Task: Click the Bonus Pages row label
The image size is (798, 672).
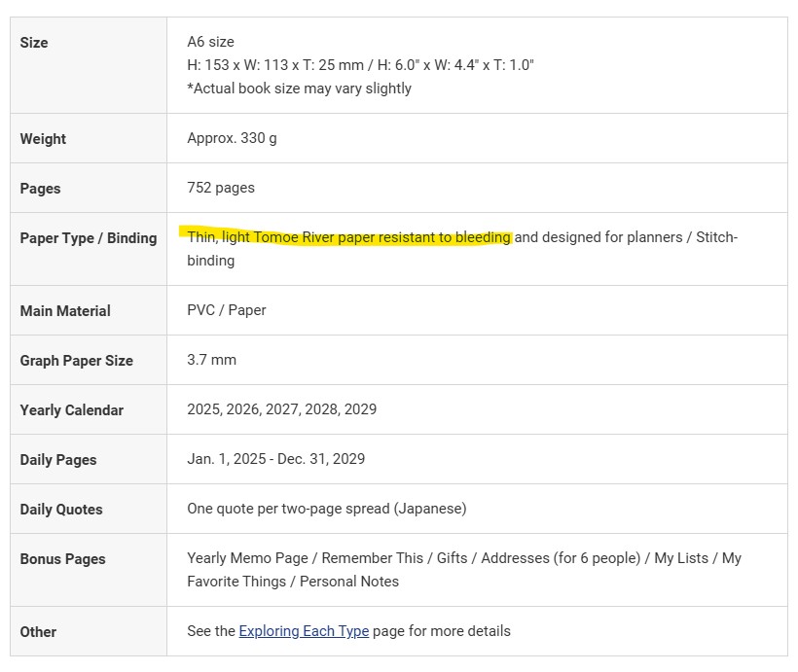Action: click(62, 559)
